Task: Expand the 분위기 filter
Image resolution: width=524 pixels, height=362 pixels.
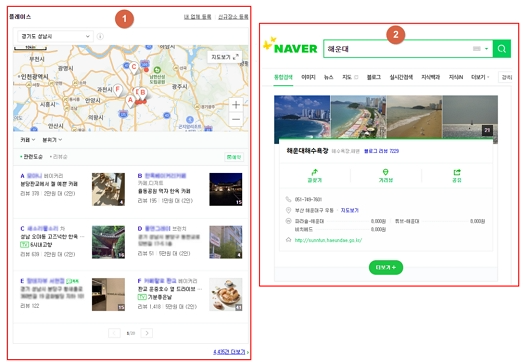Action: 52,140
